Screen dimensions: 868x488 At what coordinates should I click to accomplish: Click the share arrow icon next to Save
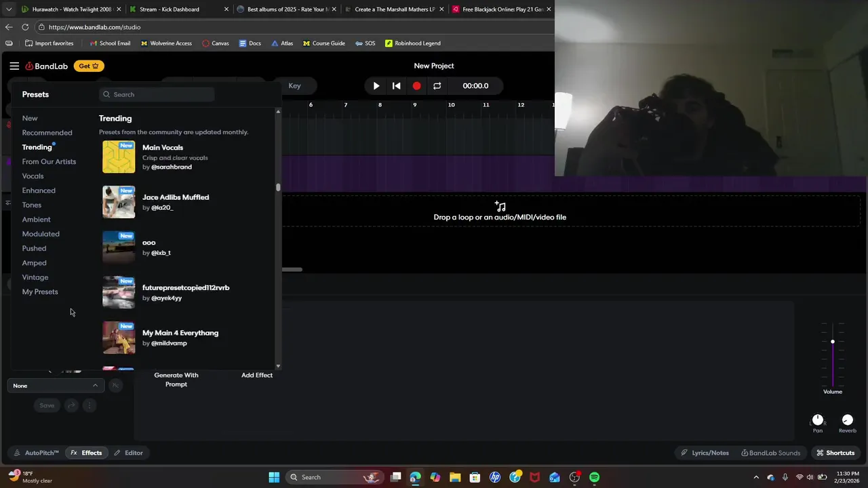tap(72, 405)
